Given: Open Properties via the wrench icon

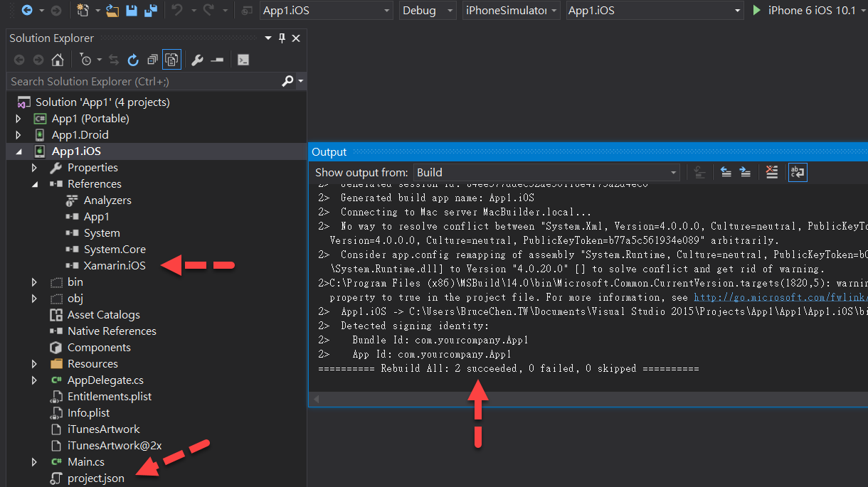Looking at the screenshot, I should tap(196, 60).
